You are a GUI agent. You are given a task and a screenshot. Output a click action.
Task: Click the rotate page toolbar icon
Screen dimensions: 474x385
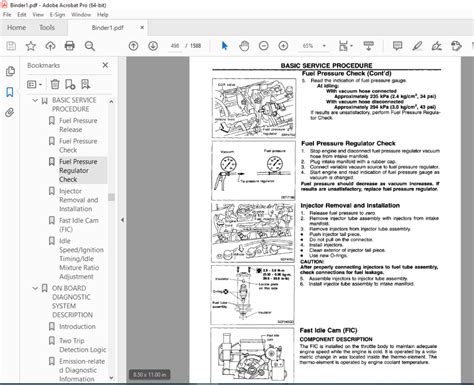456,46
